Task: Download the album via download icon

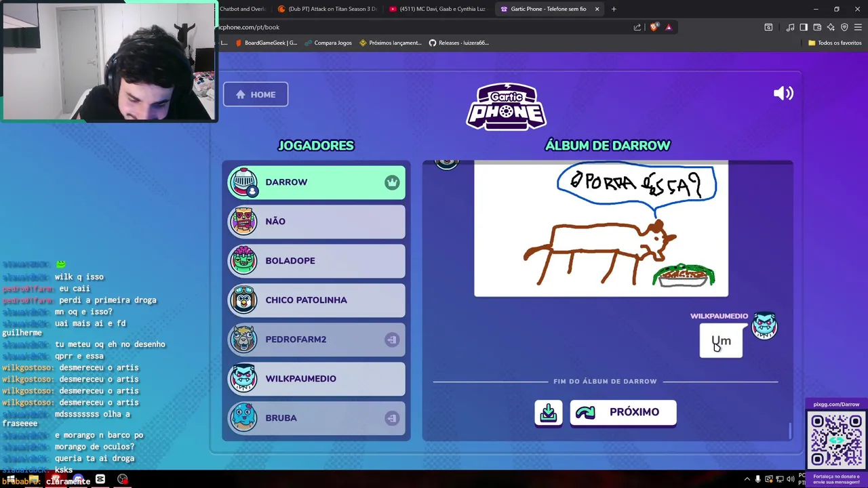Action: (x=549, y=412)
